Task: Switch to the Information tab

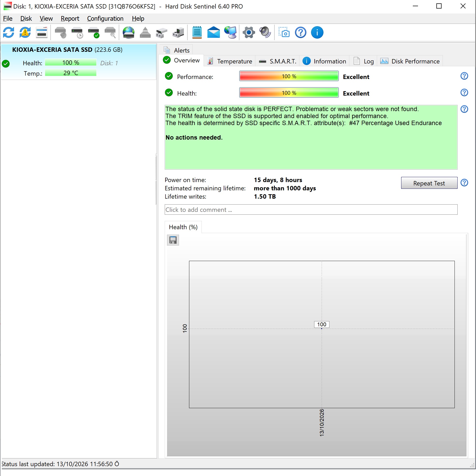Action: [324, 61]
